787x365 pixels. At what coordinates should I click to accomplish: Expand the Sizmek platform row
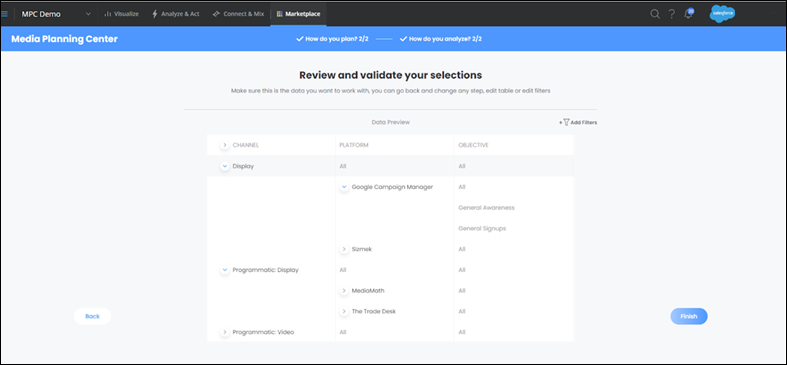pos(344,249)
